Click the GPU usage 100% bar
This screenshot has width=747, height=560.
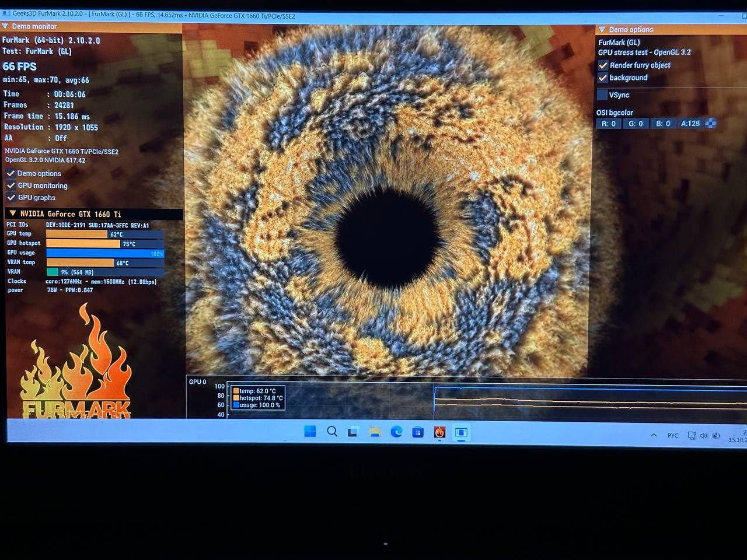(105, 253)
